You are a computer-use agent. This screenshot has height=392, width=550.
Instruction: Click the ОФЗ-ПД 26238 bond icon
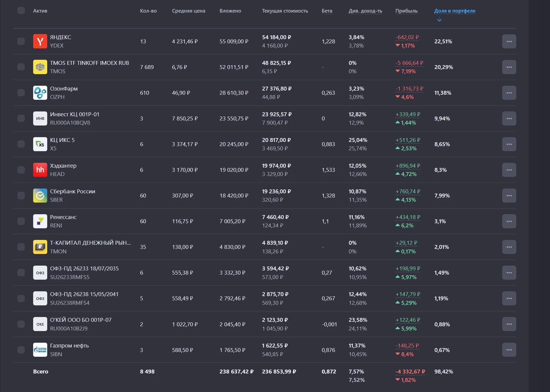click(x=40, y=298)
